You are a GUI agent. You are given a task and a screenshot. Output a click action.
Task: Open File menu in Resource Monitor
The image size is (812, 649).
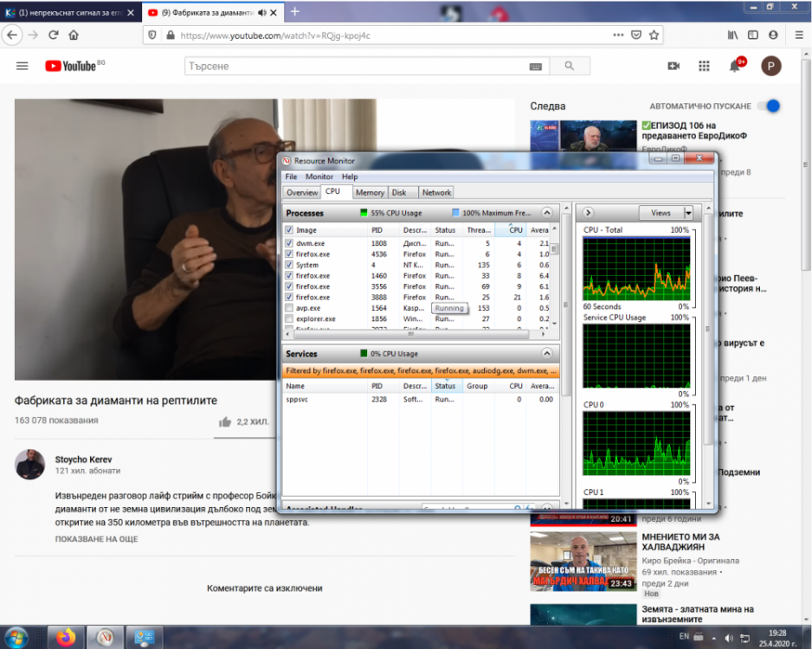pyautogui.click(x=291, y=177)
